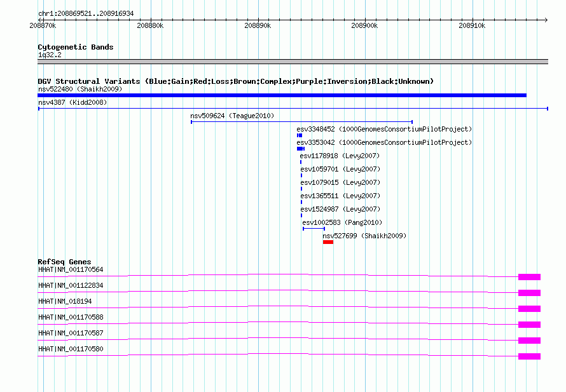The image size is (566, 392).
Task: Open the esv3353042 variant glyph
Action: click(x=301, y=149)
